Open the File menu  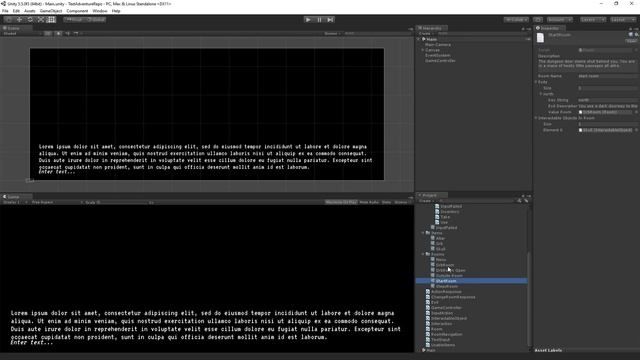click(5, 11)
